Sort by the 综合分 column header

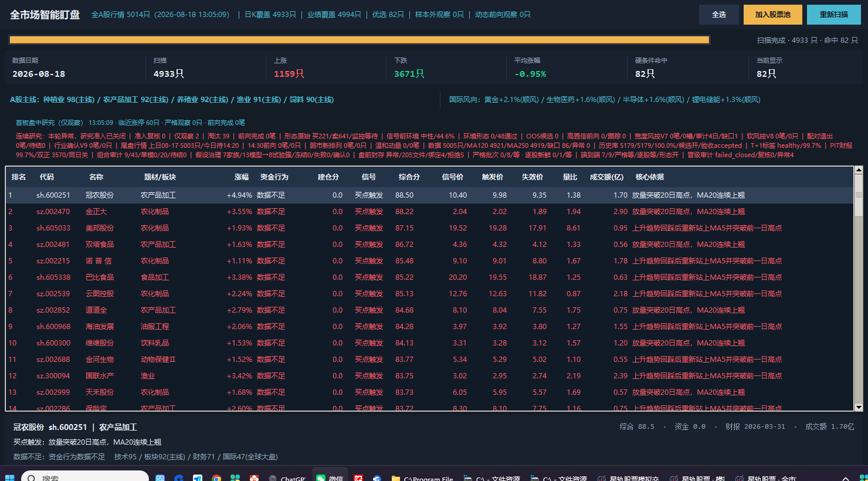pos(409,177)
